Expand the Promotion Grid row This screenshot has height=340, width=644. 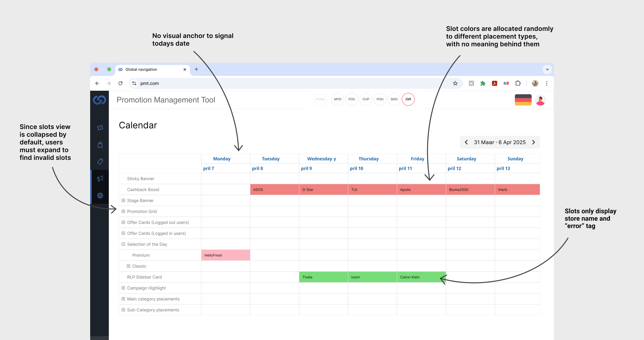pos(123,211)
